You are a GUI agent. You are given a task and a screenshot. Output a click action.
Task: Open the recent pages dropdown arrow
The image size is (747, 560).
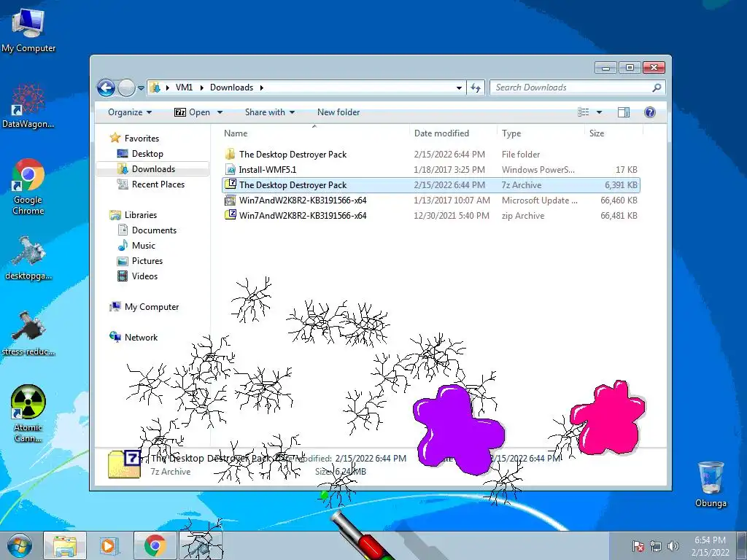coord(141,88)
